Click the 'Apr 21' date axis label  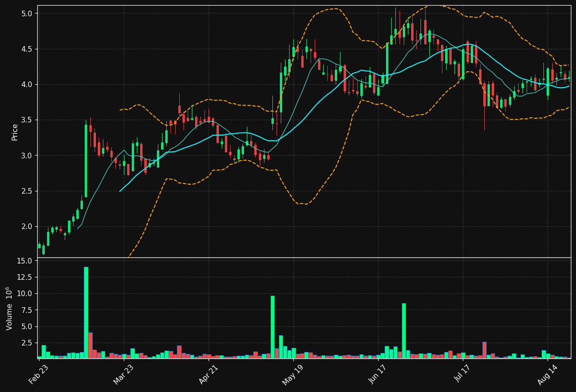(208, 374)
